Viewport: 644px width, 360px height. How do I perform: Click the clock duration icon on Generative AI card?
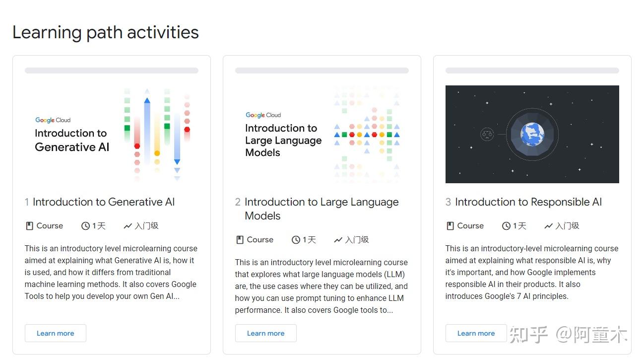pos(85,225)
